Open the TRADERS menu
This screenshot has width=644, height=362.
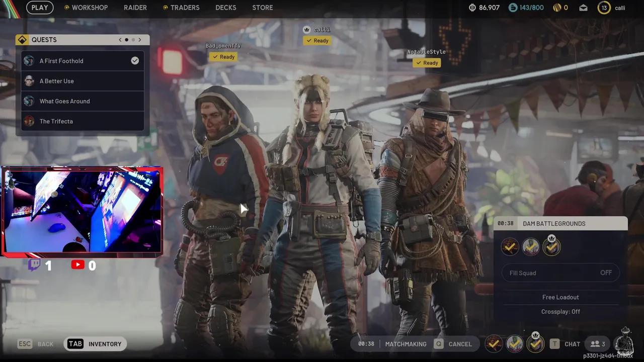coord(185,8)
